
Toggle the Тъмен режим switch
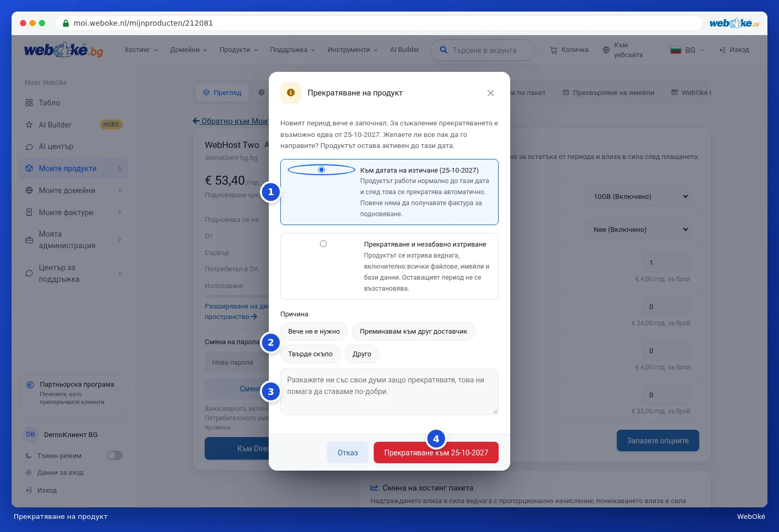click(x=115, y=455)
